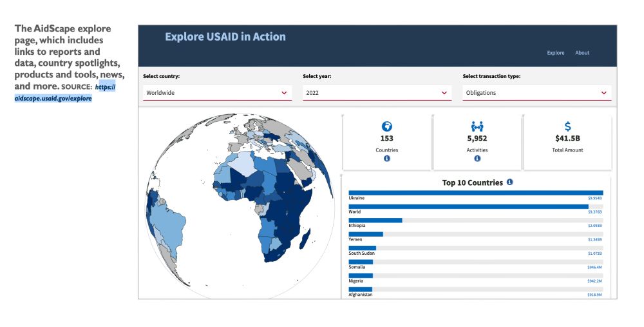Select the $1.345B Yemen amount

(x=594, y=240)
